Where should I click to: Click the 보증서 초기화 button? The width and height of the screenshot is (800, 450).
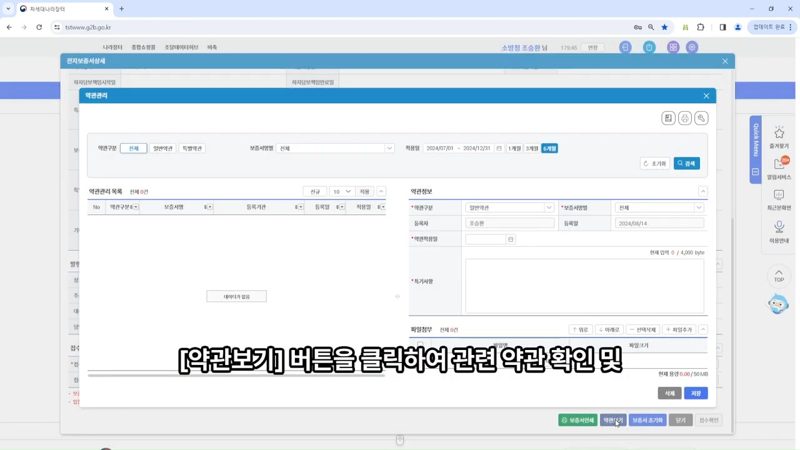pos(647,420)
